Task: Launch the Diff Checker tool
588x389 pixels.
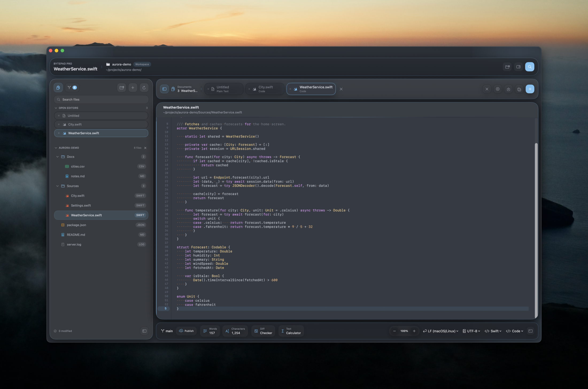Action: pos(263,331)
